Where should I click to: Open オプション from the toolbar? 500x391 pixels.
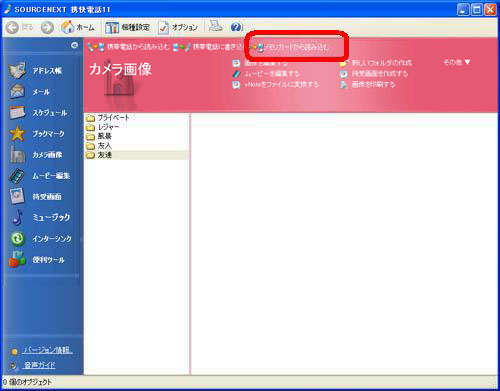[x=178, y=27]
